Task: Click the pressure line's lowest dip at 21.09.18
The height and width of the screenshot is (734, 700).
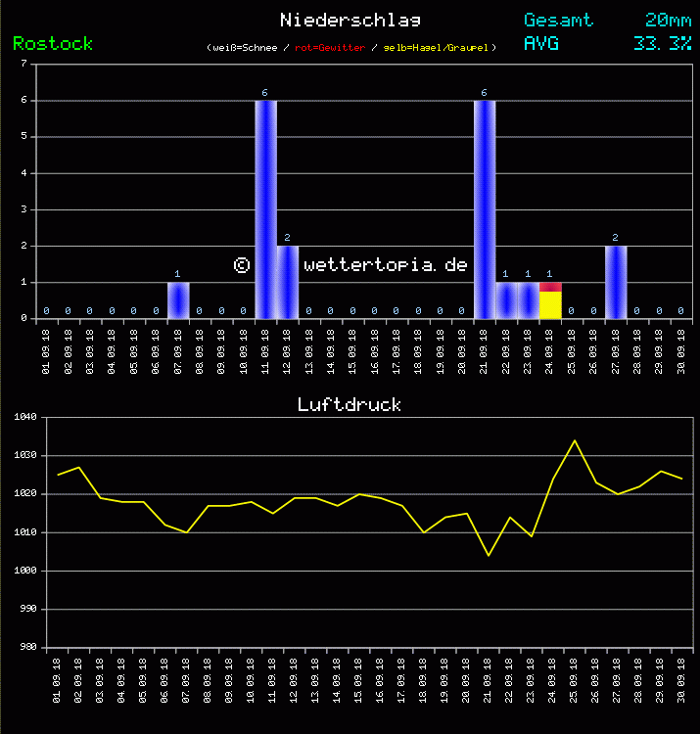Action: (488, 555)
